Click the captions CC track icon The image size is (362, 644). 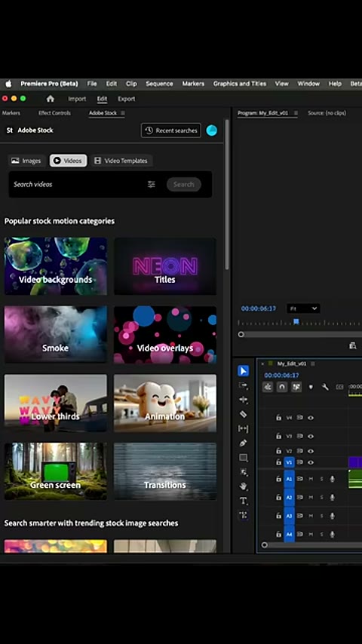click(x=339, y=387)
